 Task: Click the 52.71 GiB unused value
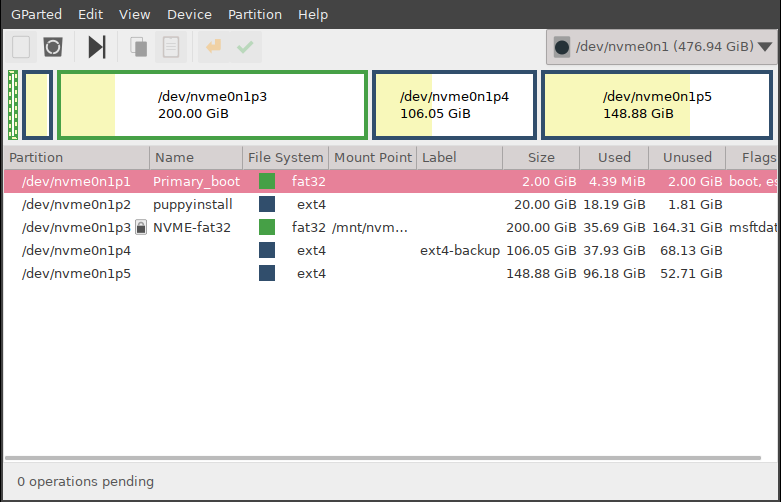tap(691, 273)
